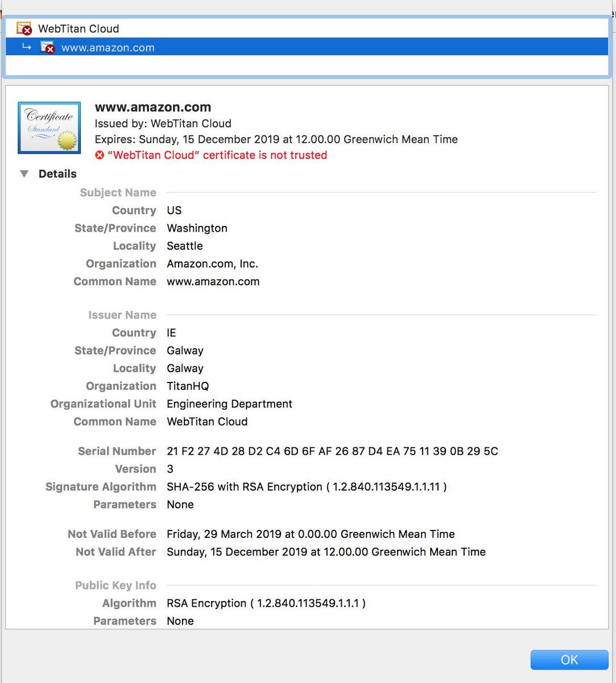Click Parameters None under Public Key Info
The width and height of the screenshot is (616, 683).
coord(180,621)
